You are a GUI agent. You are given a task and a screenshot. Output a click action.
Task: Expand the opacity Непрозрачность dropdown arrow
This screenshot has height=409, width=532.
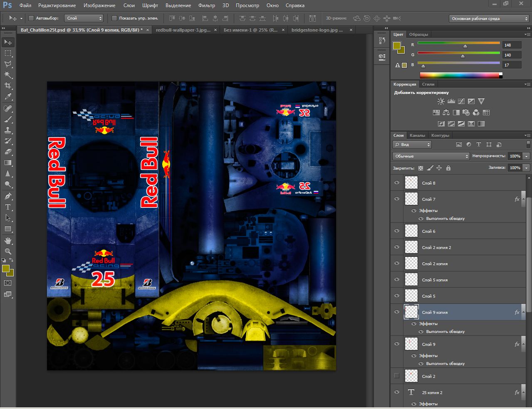(x=527, y=156)
